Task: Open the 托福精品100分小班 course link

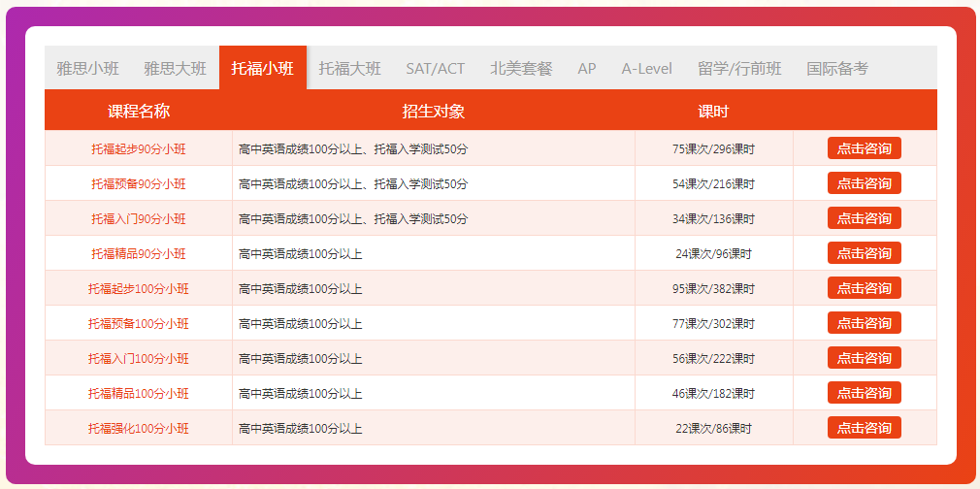Action: [x=139, y=394]
